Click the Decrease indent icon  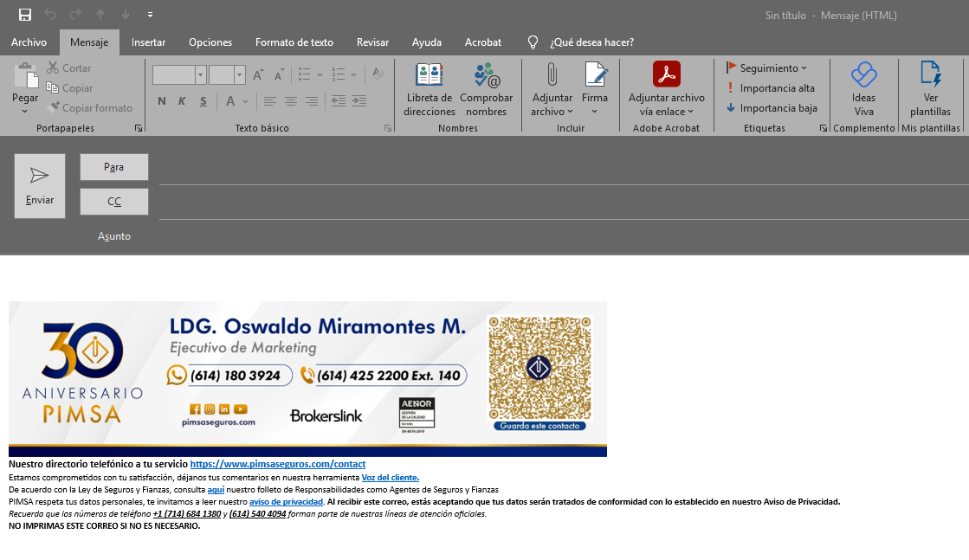[x=338, y=101]
